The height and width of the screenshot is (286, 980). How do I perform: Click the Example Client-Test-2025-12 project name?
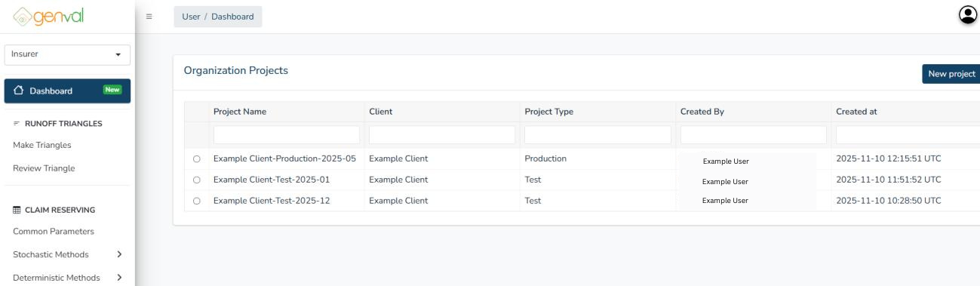(272, 201)
